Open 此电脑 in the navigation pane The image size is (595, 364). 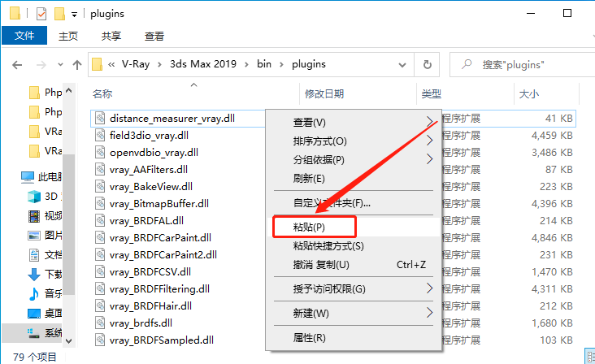(x=41, y=176)
